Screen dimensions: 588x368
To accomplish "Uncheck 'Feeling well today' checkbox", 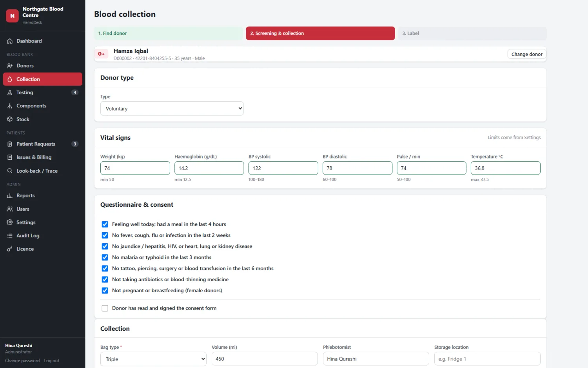I will tap(105, 224).
